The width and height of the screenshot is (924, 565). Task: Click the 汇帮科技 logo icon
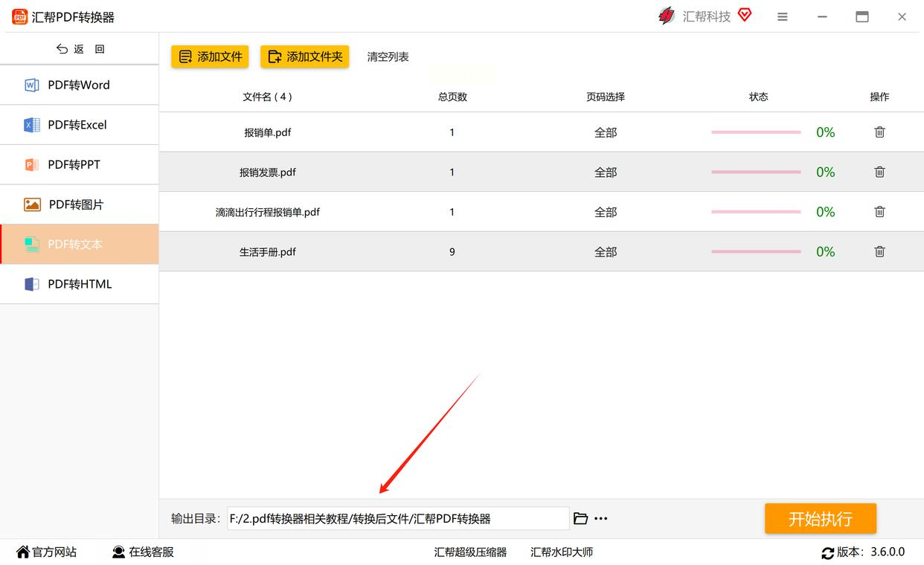click(x=667, y=16)
